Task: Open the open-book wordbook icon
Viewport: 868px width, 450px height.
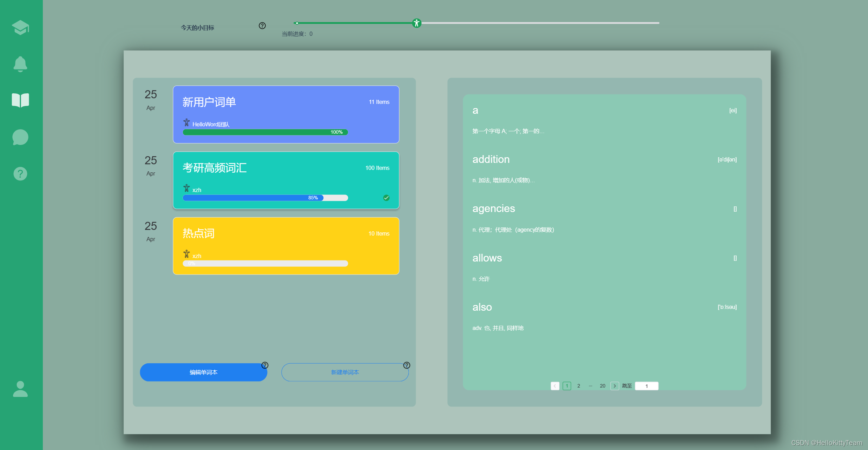Action: click(20, 100)
